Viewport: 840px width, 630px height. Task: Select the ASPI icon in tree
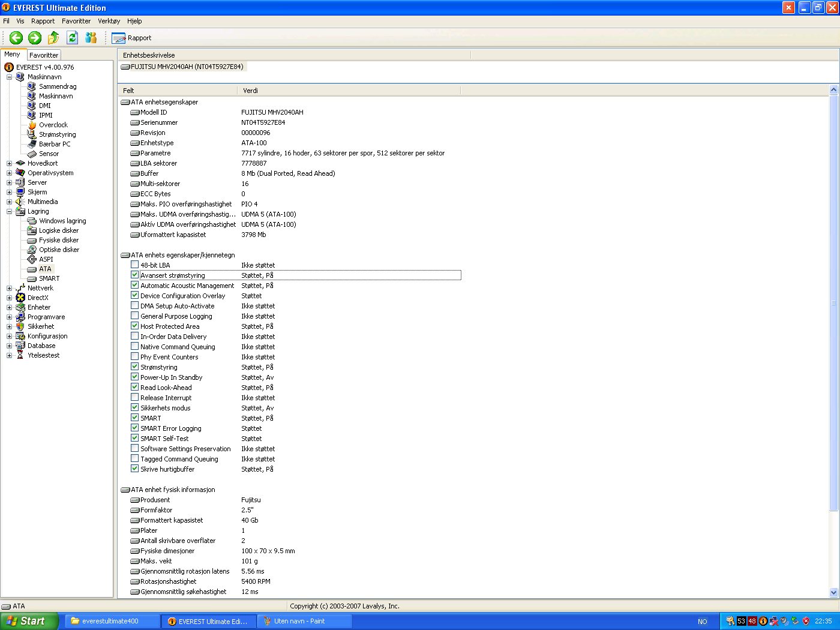[x=32, y=259]
